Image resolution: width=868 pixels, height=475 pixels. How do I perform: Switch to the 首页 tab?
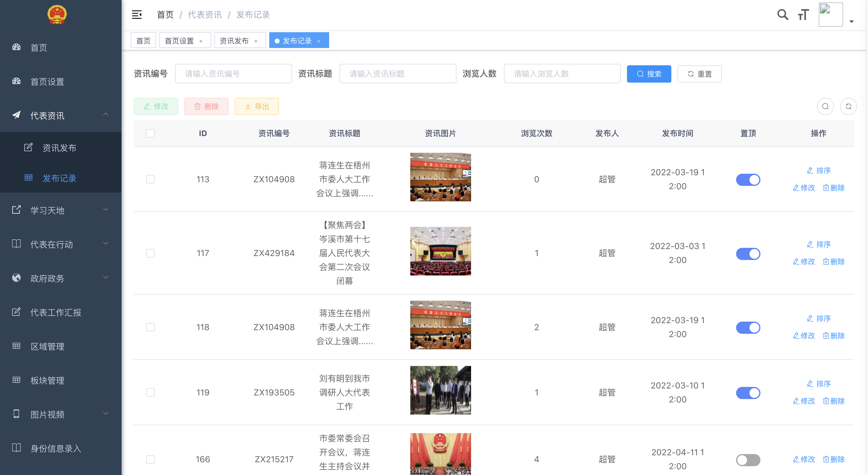(x=143, y=40)
